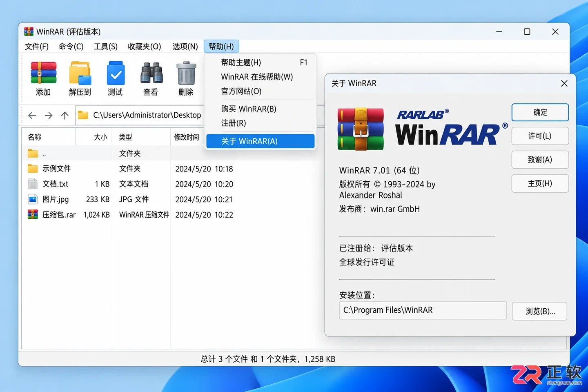Click the 示例文件 folder icon
588x392 pixels.
pos(33,168)
